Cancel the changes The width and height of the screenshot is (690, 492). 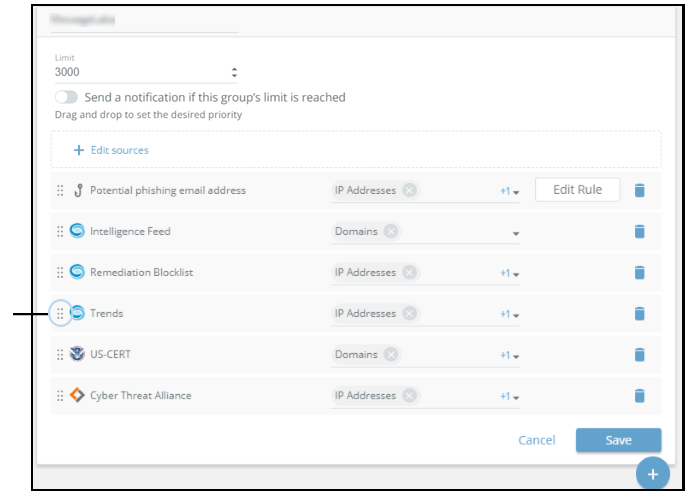[x=536, y=440]
